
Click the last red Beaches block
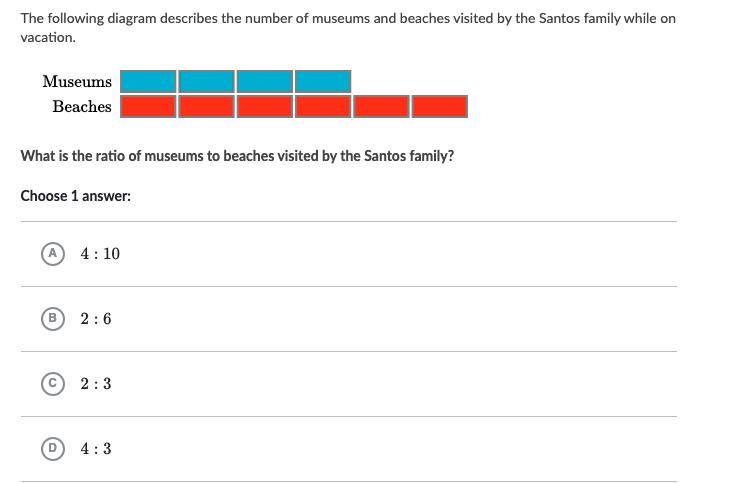pyautogui.click(x=440, y=106)
